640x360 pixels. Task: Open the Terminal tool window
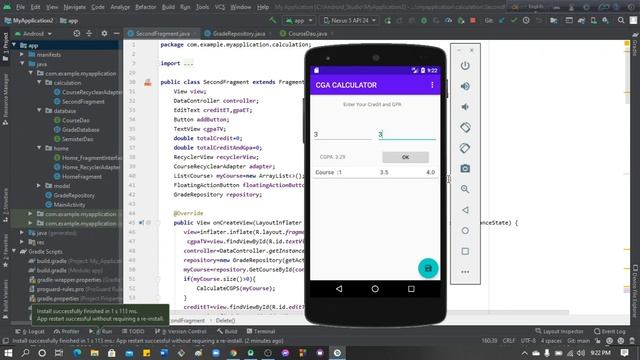(261, 331)
